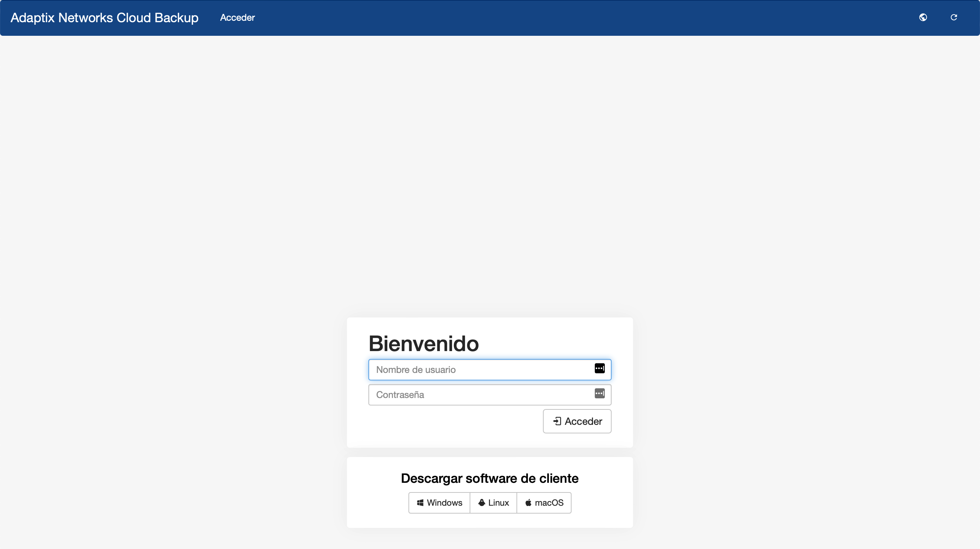This screenshot has height=549, width=980.
Task: Open the Acceder item in top navigation
Action: click(237, 18)
